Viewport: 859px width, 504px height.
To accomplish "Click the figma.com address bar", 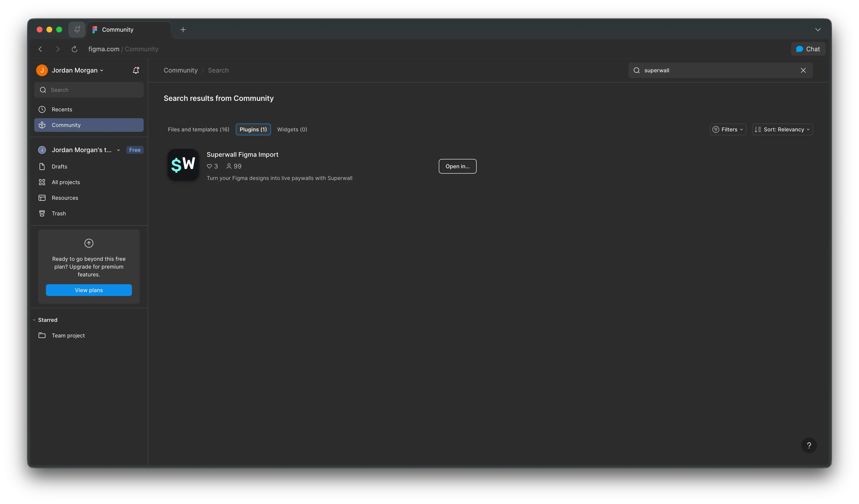I will [123, 49].
